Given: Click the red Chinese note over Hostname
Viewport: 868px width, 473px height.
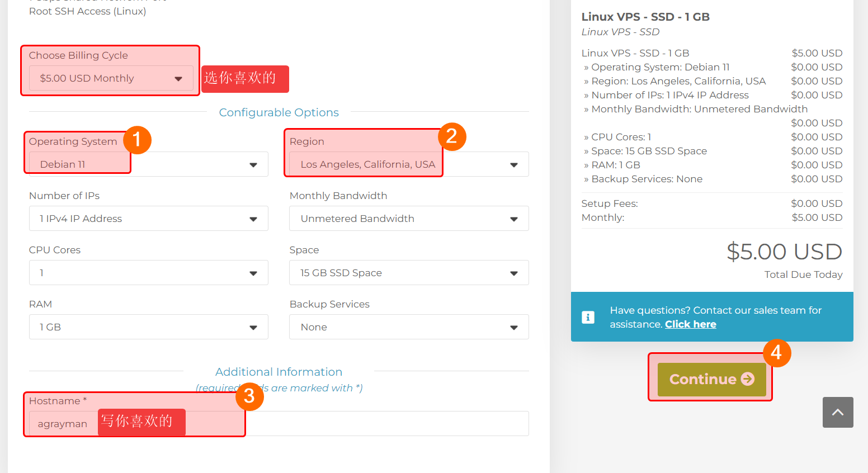Looking at the screenshot, I should coord(141,422).
